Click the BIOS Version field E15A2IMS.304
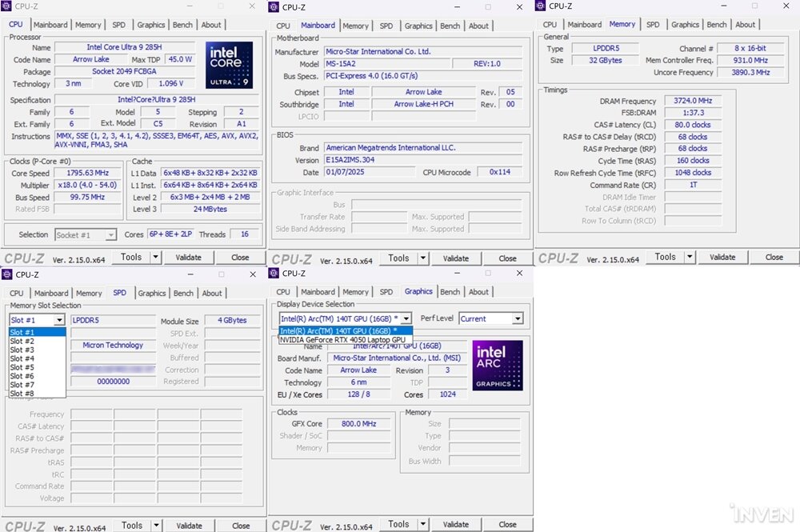The height and width of the screenshot is (532, 800). pos(423,160)
